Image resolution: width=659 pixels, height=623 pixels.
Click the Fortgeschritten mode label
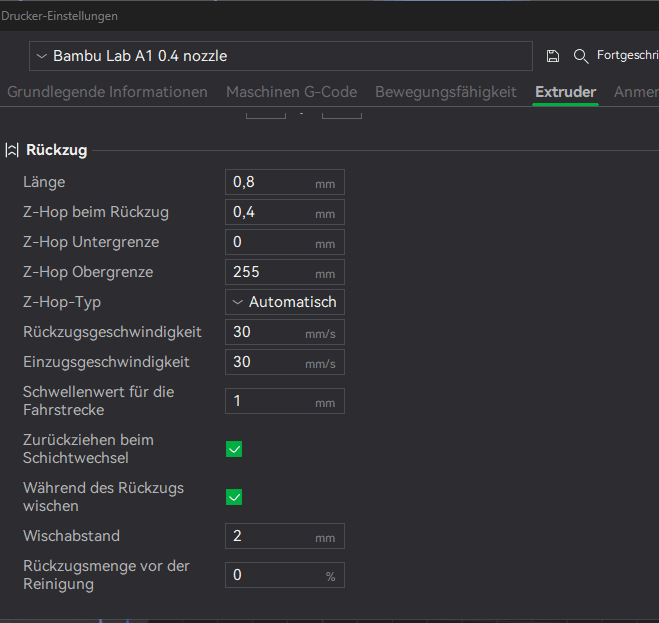(x=627, y=56)
